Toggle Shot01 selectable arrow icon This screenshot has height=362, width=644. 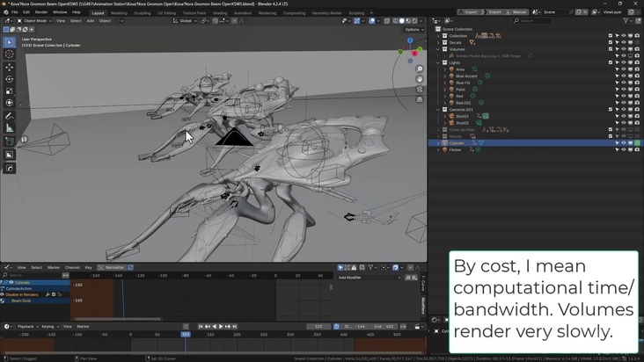point(617,116)
